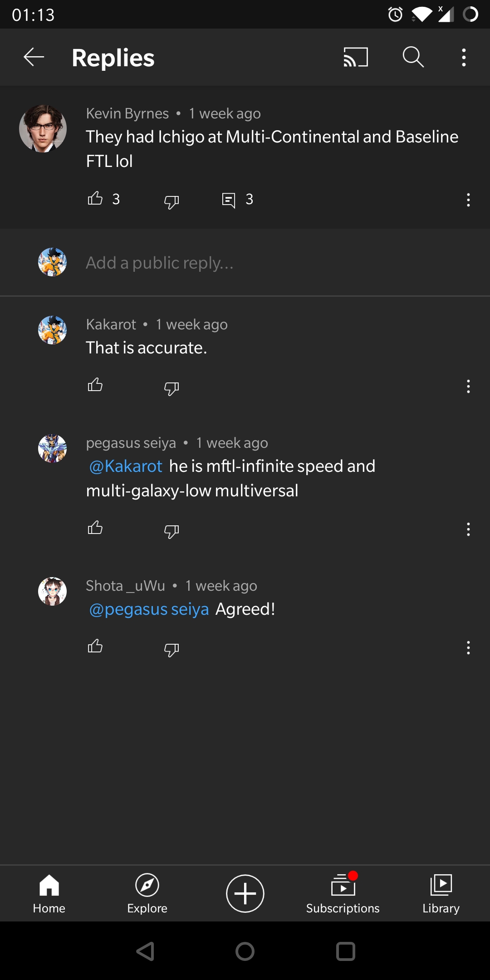This screenshot has width=490, height=980.
Task: Open the @pegasus seiya mention link
Action: click(149, 609)
